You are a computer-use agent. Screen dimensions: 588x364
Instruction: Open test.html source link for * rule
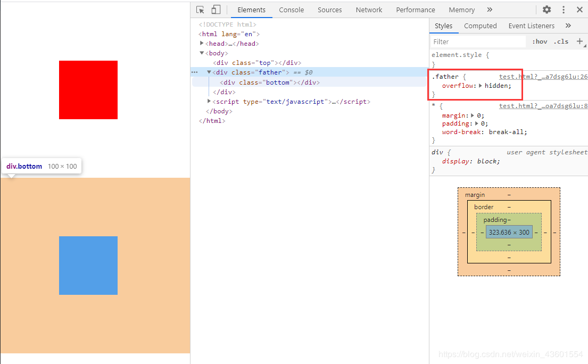click(543, 106)
